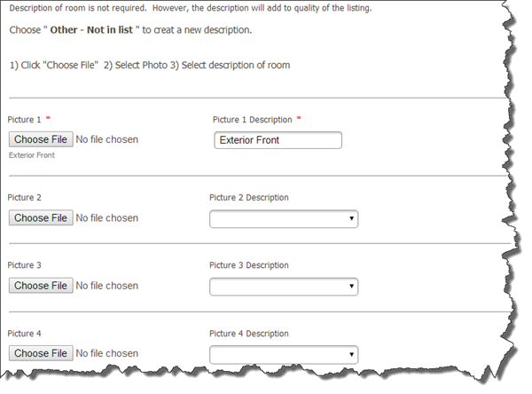Open file chooser for Picture 3
Screen dimensions: 532x394
pyautogui.click(x=40, y=286)
